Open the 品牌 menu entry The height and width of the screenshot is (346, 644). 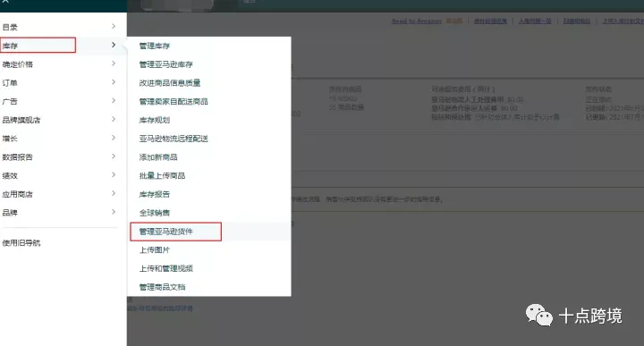click(x=10, y=213)
